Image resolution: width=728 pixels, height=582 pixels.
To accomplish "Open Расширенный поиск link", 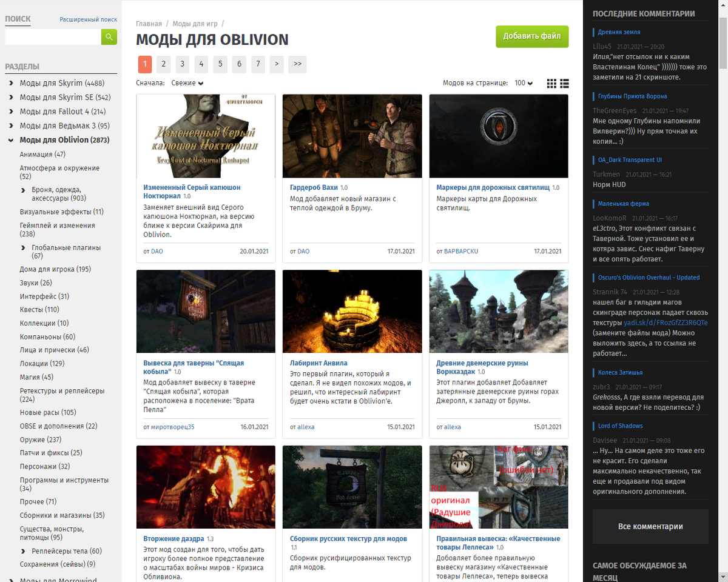I will click(89, 19).
